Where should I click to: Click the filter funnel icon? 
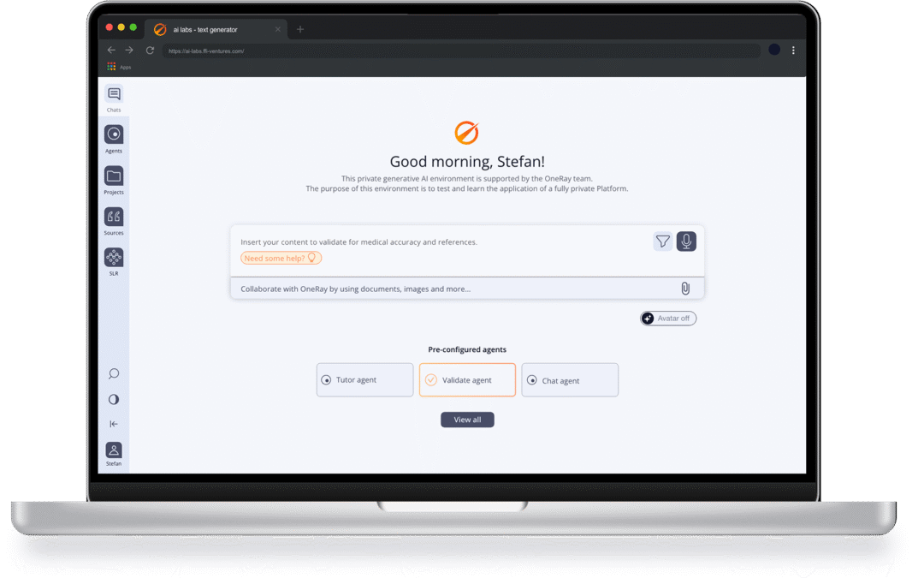(x=663, y=241)
